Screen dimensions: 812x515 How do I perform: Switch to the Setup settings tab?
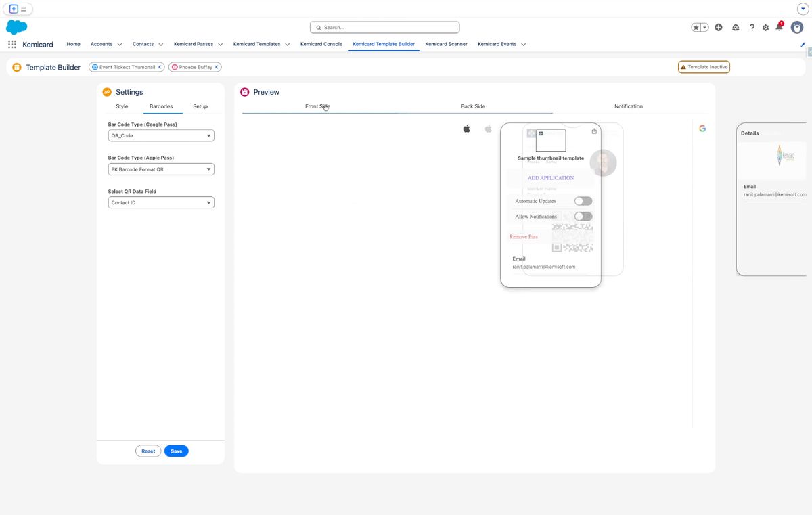200,106
